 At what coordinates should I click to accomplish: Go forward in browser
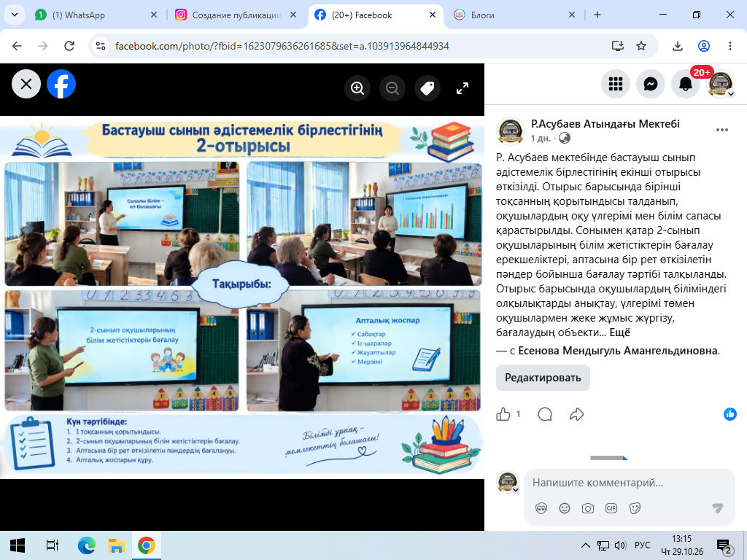pos(43,46)
